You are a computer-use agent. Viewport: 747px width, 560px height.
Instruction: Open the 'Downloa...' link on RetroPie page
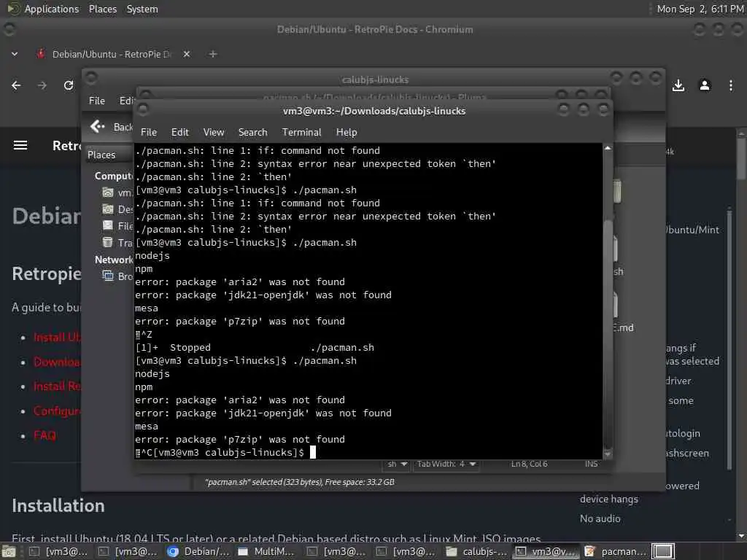(x=57, y=362)
